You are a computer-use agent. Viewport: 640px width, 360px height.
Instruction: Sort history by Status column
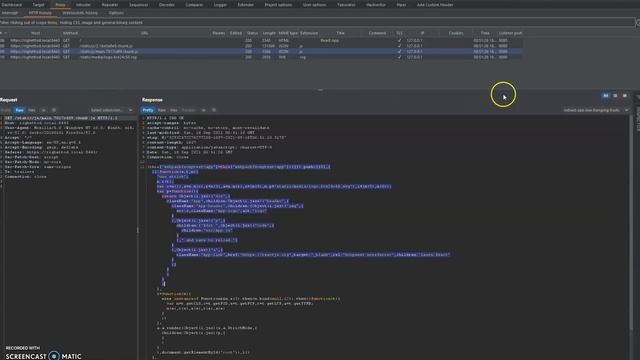coord(252,33)
